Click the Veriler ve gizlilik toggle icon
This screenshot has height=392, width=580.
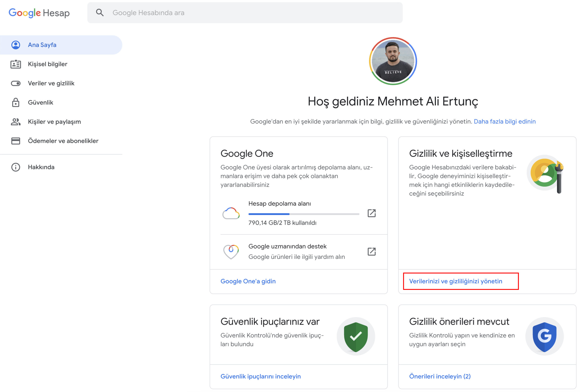click(x=16, y=83)
